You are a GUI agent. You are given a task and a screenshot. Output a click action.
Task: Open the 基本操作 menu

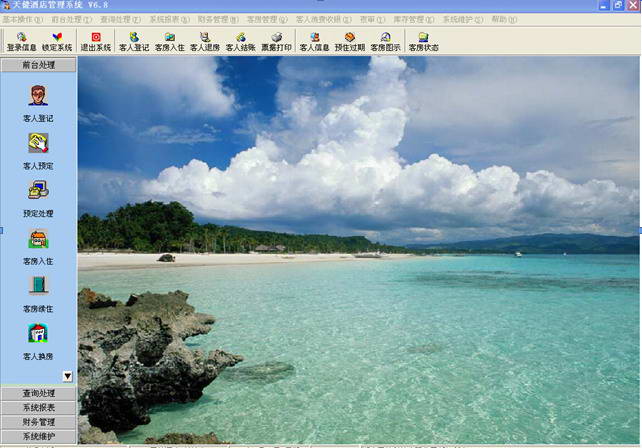tap(22, 19)
